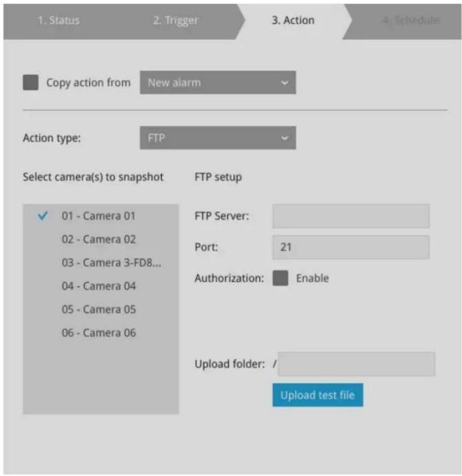This screenshot has height=476, width=462.
Task: Open the 1. Status step tab
Action: (x=59, y=20)
